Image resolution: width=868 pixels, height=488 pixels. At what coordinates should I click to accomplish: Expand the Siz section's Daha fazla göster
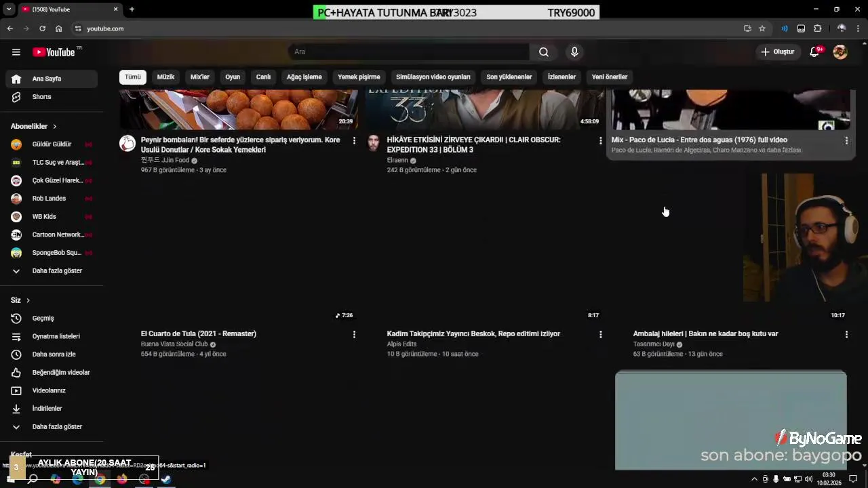coord(52,427)
